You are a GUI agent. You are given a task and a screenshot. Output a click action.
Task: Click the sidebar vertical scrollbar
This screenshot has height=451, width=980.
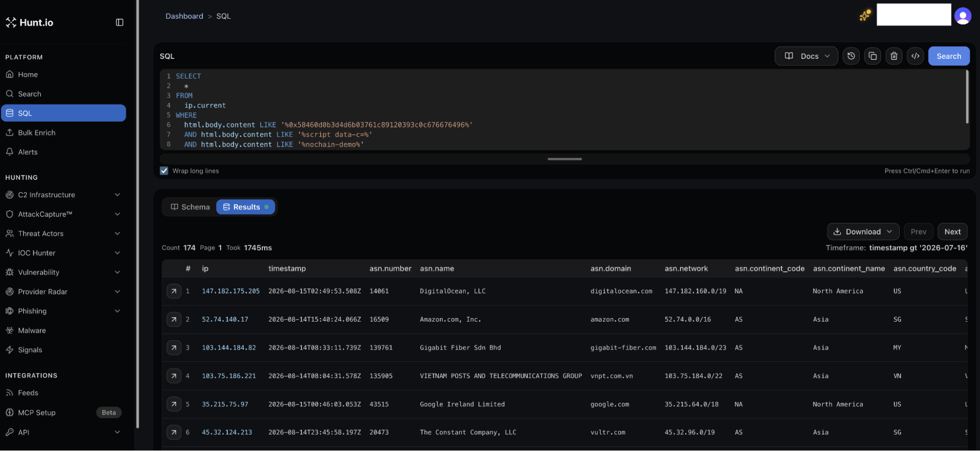(137, 214)
